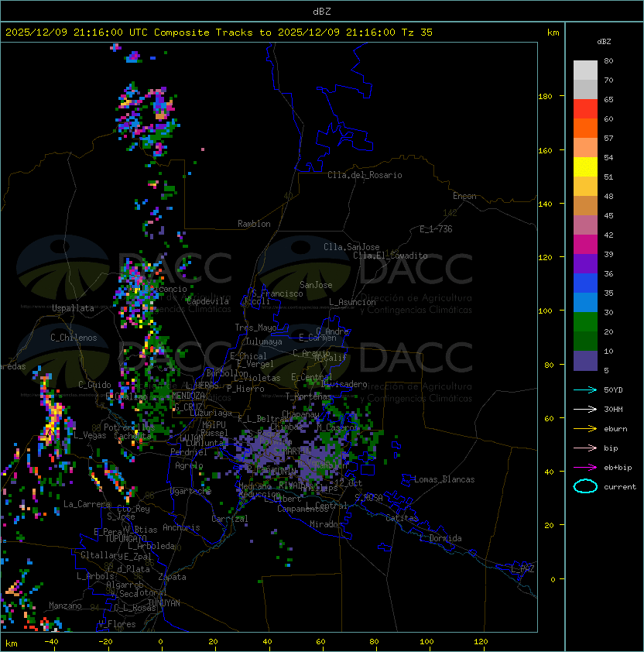Image resolution: width=644 pixels, height=652 pixels.
Task: Click the 'C_Chilenos' map label
Action: click(74, 338)
